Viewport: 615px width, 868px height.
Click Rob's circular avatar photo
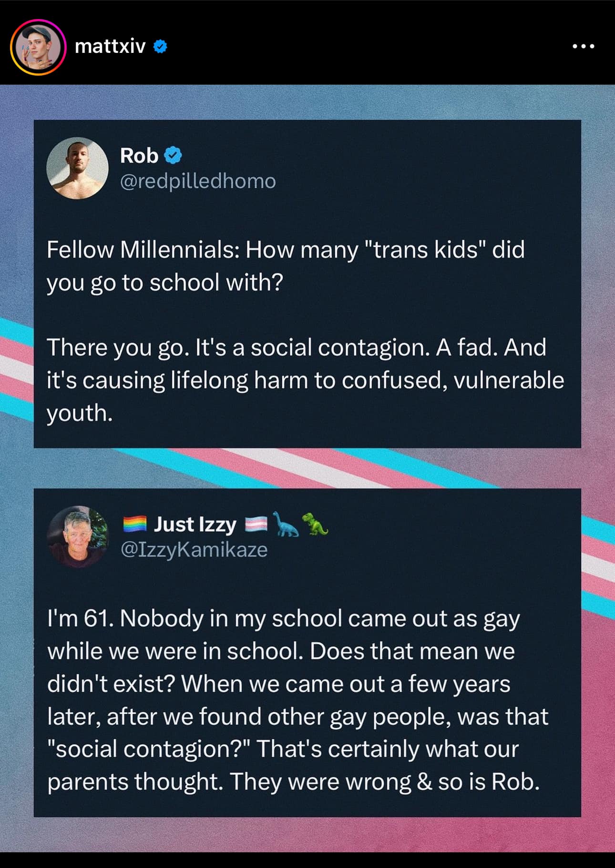coord(77,168)
